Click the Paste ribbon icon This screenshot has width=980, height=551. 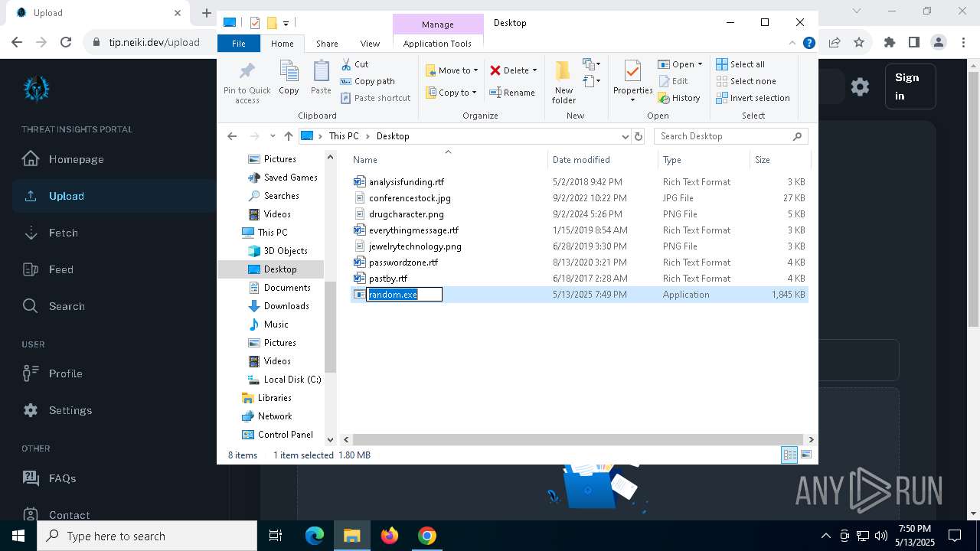tap(321, 78)
